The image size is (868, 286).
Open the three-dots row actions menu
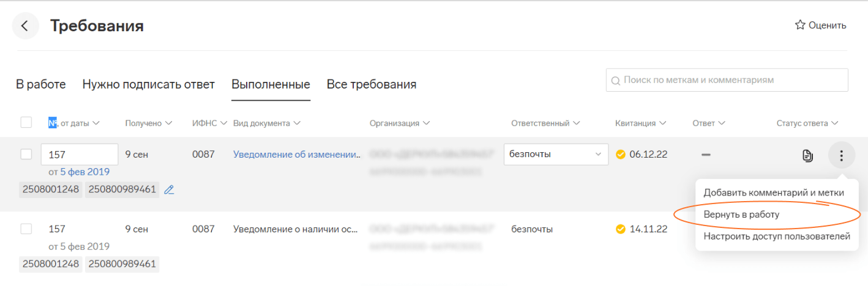[842, 156]
